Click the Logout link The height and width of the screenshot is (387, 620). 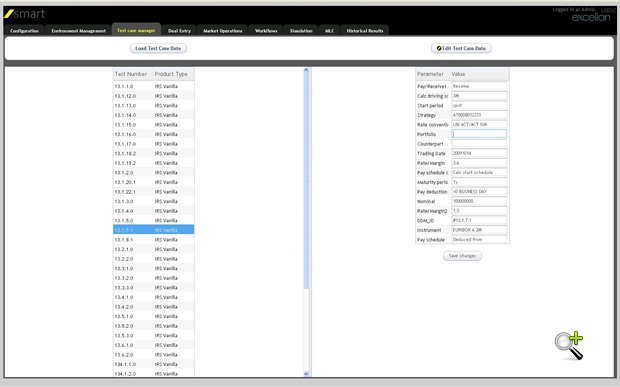pyautogui.click(x=608, y=9)
